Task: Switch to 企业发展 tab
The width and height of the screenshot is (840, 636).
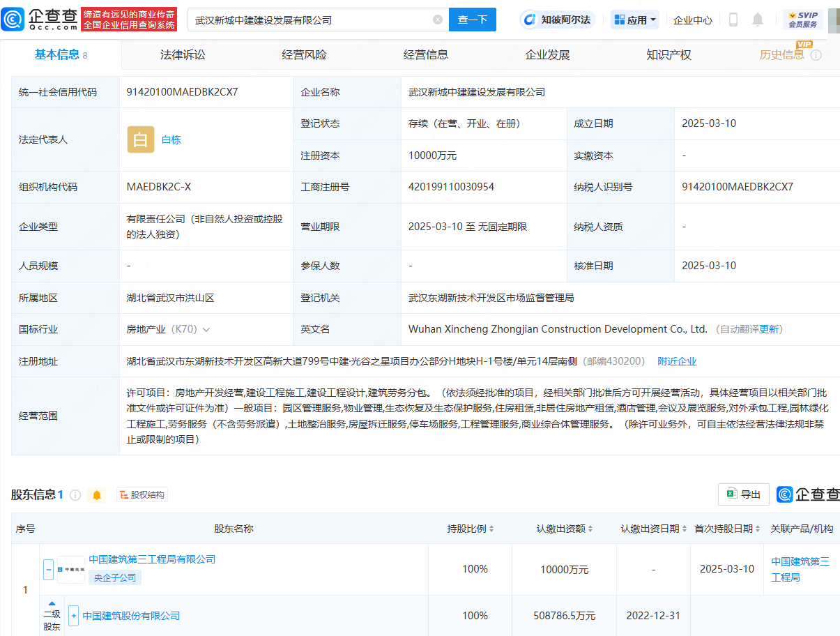Action: pos(547,54)
